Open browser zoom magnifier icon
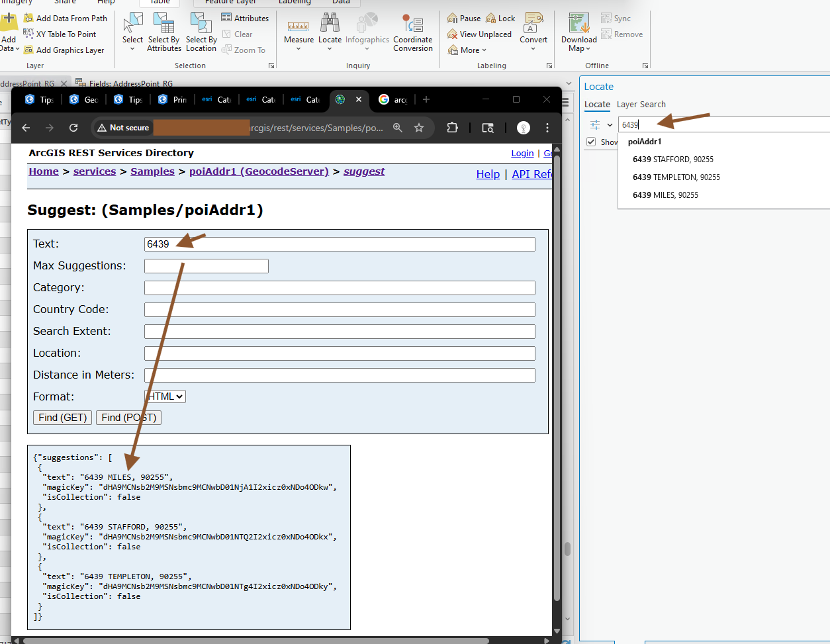 click(x=398, y=128)
